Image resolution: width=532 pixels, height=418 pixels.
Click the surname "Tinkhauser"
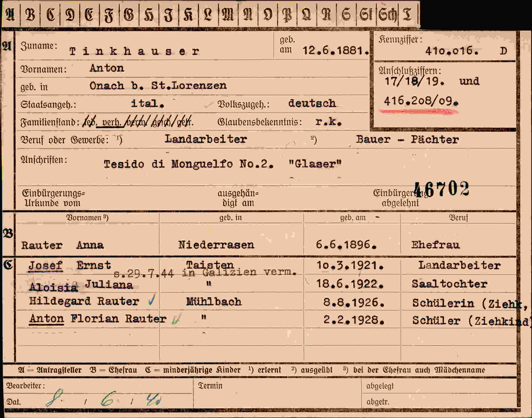pos(134,51)
